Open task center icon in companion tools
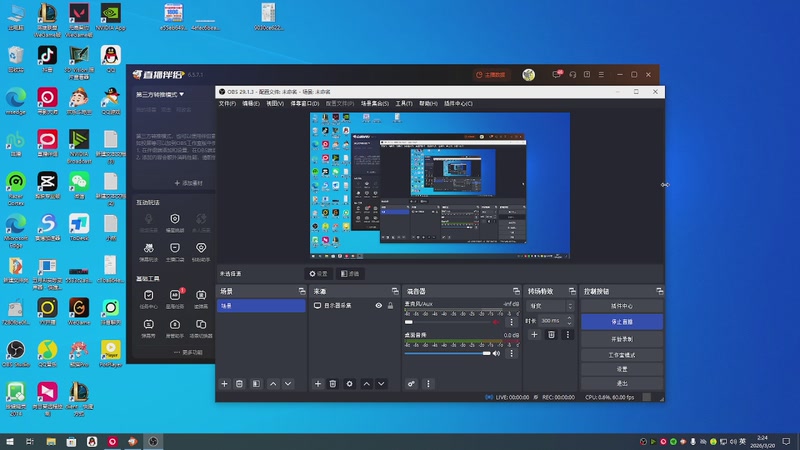Viewport: 800px width, 450px height. pyautogui.click(x=148, y=299)
